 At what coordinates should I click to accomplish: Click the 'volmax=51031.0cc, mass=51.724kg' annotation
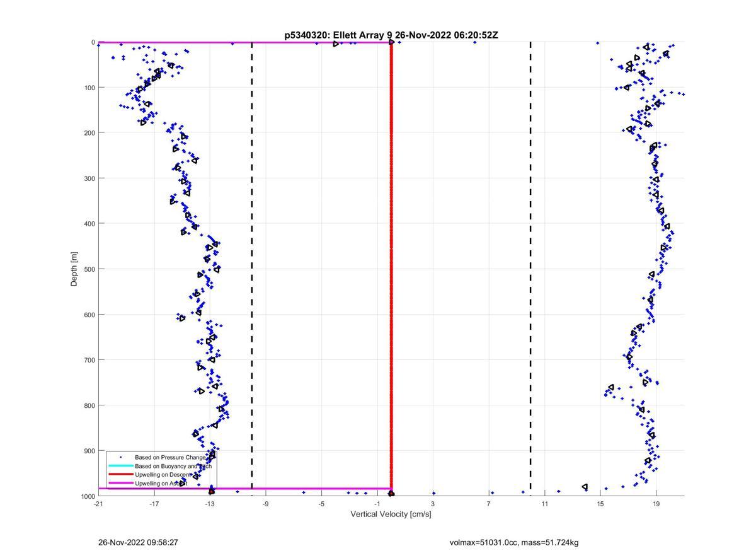[x=514, y=542]
